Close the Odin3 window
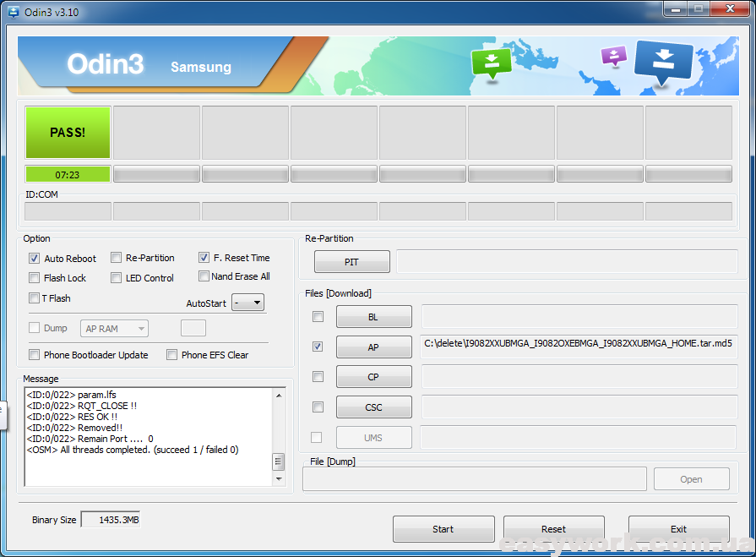 pyautogui.click(x=730, y=8)
